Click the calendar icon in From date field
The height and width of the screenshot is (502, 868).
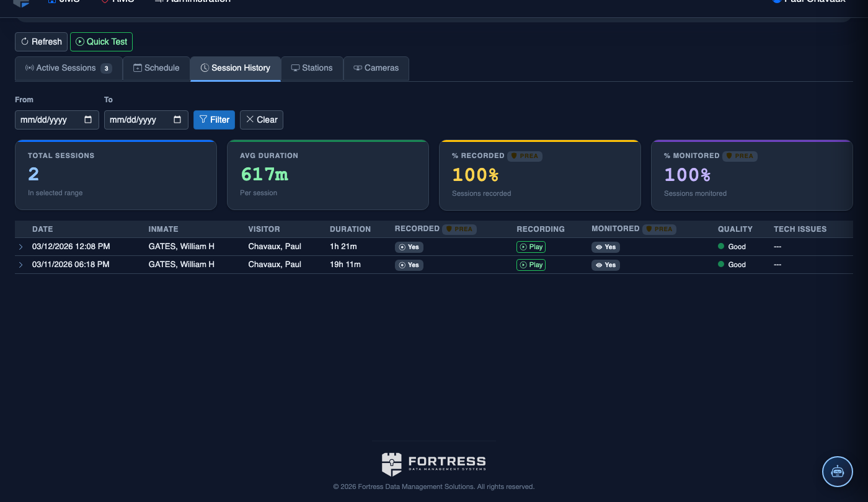point(88,120)
